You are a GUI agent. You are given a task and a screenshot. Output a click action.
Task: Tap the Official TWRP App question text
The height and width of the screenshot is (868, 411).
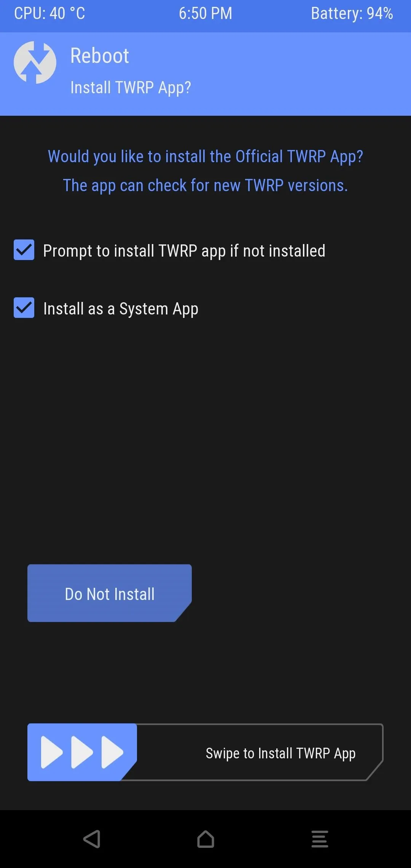[205, 157]
